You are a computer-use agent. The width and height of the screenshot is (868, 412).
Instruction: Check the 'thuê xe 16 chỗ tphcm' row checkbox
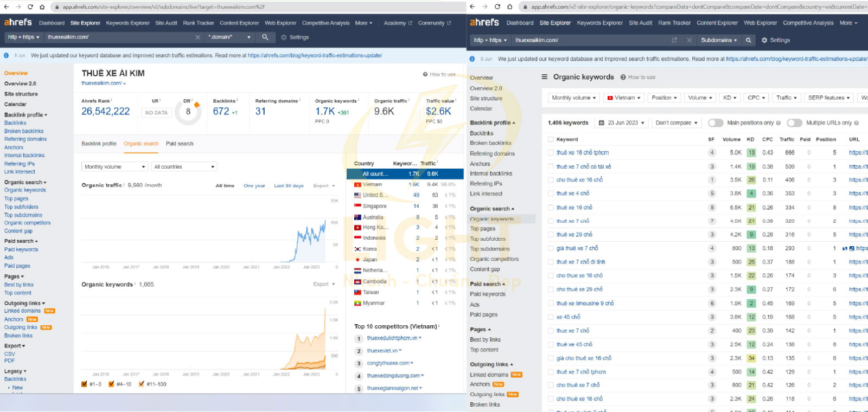(x=551, y=153)
